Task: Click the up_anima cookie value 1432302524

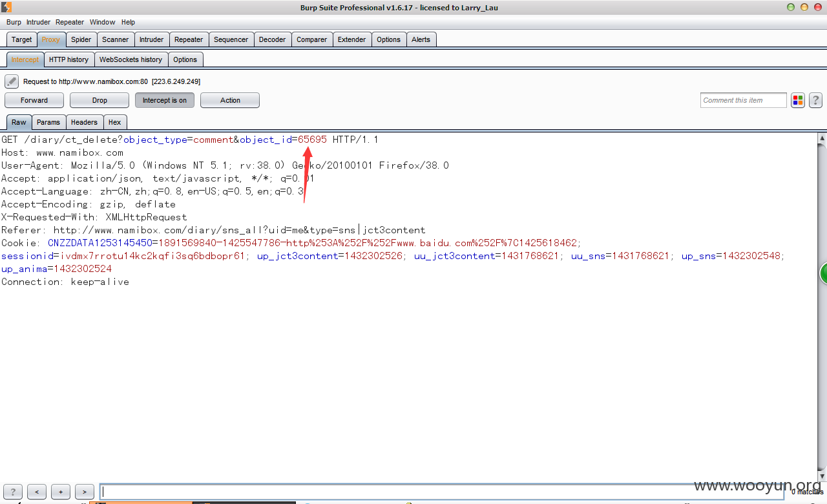Action: (x=83, y=269)
